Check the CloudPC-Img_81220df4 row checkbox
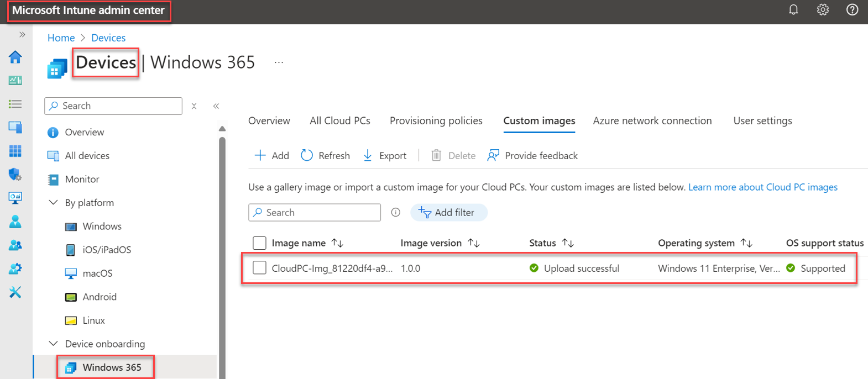 click(259, 268)
